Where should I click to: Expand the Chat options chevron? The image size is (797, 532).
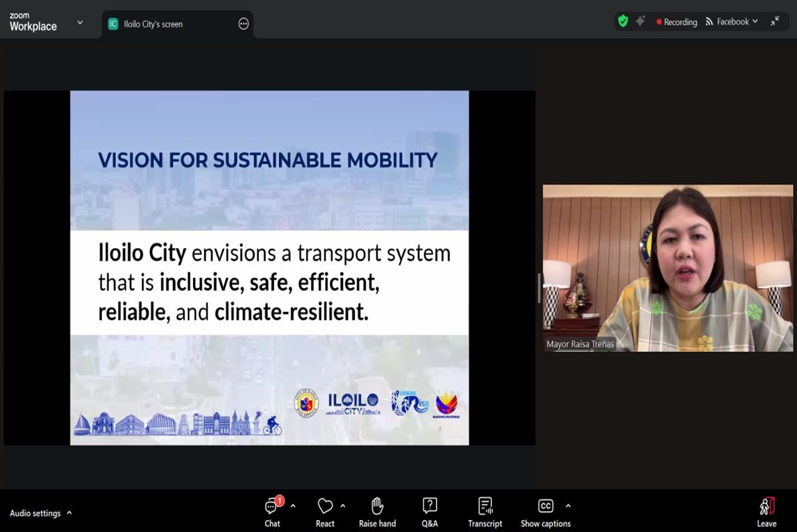[x=293, y=506]
